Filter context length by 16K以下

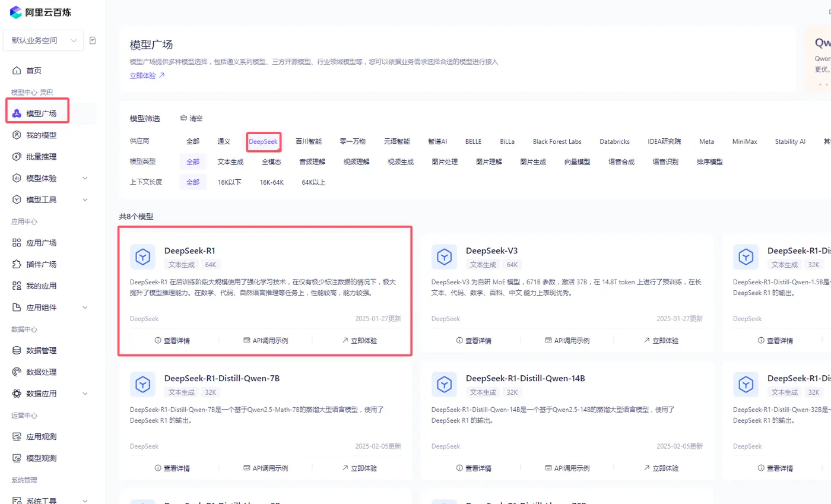click(x=230, y=182)
